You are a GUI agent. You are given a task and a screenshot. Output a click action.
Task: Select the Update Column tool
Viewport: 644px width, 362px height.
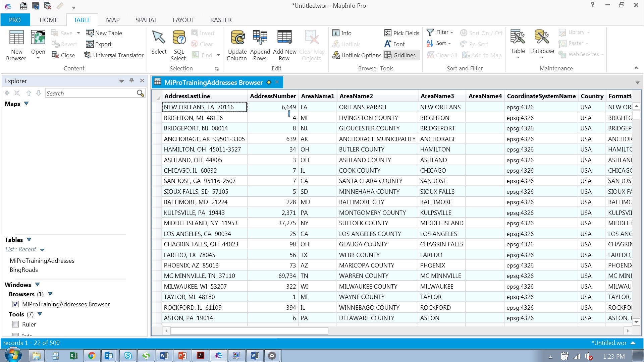coord(237,44)
